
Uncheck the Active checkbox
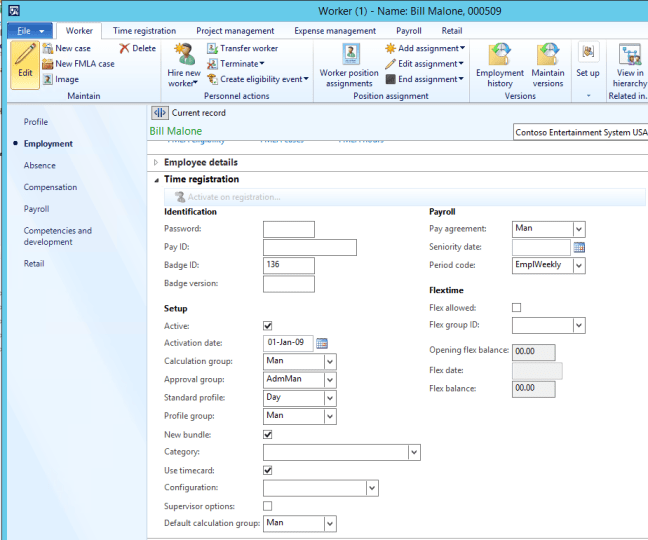[268, 325]
